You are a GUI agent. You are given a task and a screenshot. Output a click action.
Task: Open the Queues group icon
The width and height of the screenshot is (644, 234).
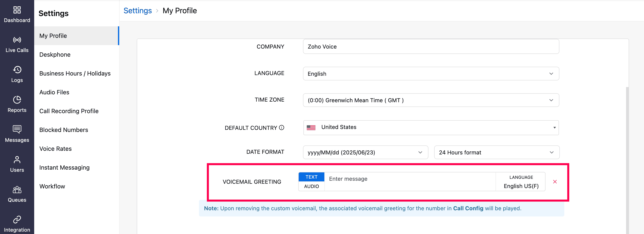coord(17,190)
